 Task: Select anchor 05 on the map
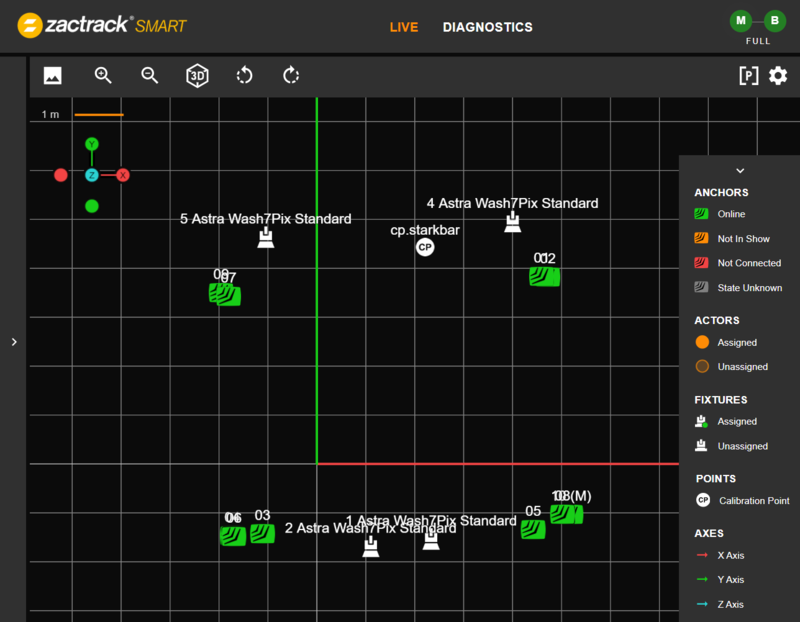(x=533, y=530)
